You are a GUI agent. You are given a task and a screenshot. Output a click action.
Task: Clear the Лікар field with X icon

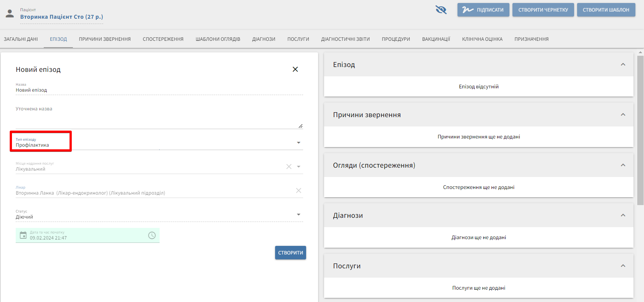pyautogui.click(x=298, y=190)
